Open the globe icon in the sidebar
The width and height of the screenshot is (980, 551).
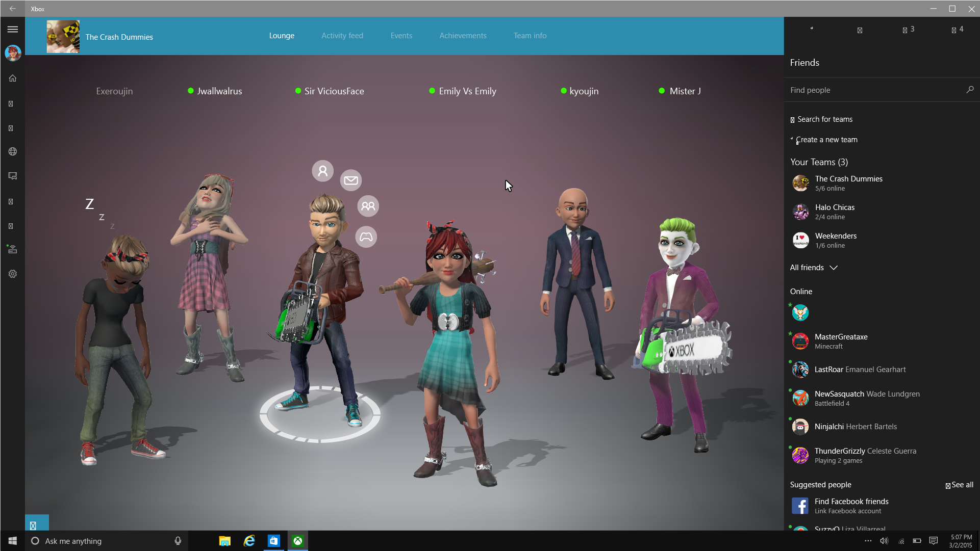13,151
